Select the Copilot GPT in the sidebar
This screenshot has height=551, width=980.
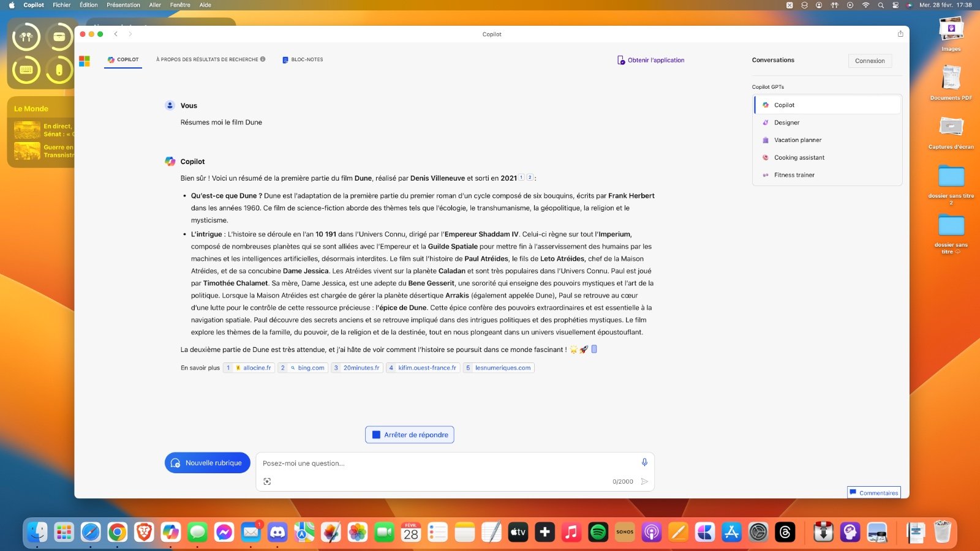(783, 105)
